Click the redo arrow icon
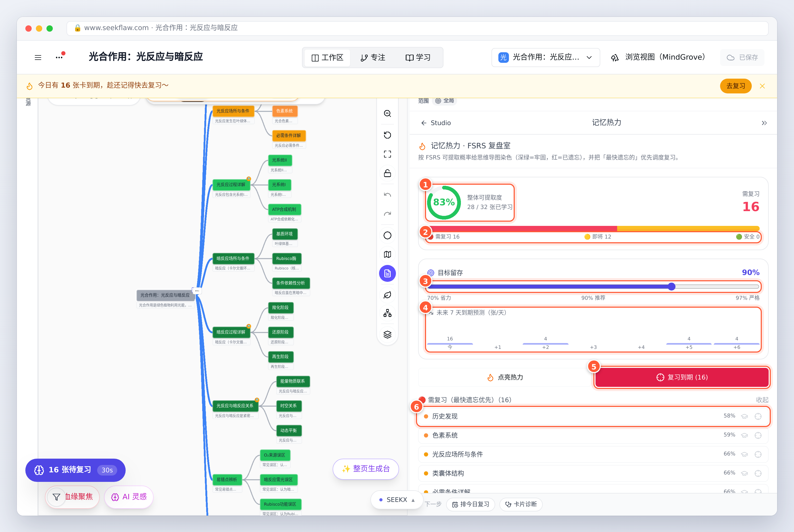 coord(387,214)
